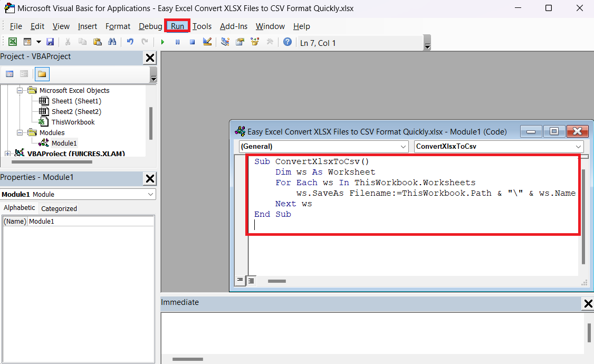Click the Paste clipboard icon
Screen dimensions: 594x364
(98, 42)
